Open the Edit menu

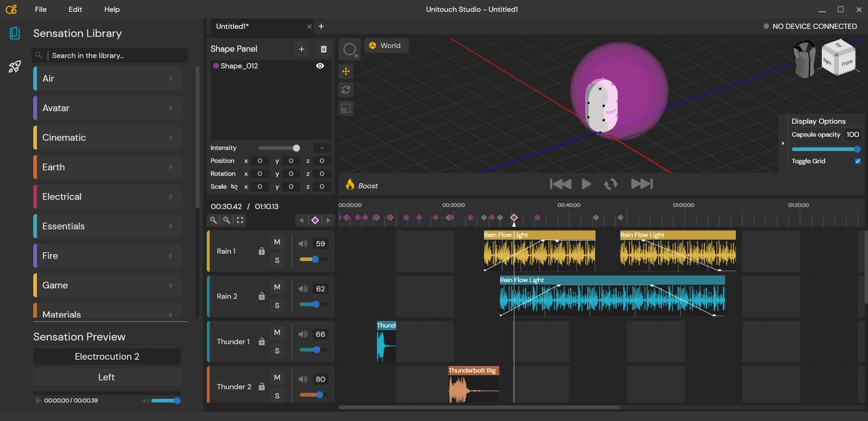(75, 9)
